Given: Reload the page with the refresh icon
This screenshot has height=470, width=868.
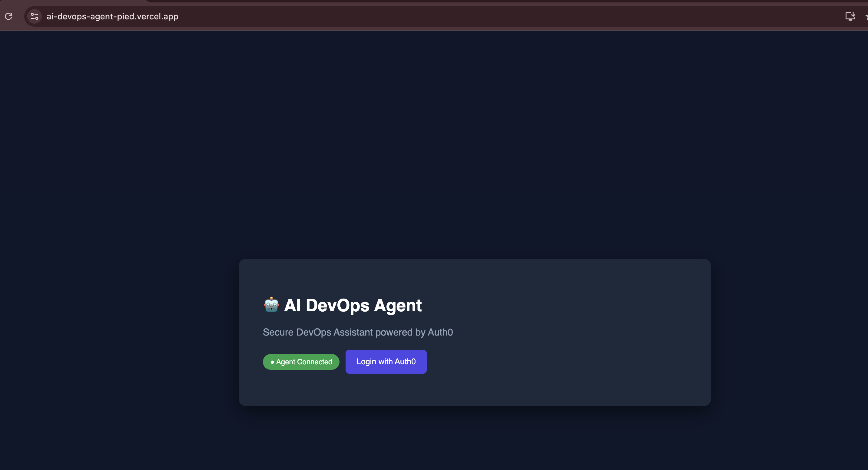Looking at the screenshot, I should (9, 16).
